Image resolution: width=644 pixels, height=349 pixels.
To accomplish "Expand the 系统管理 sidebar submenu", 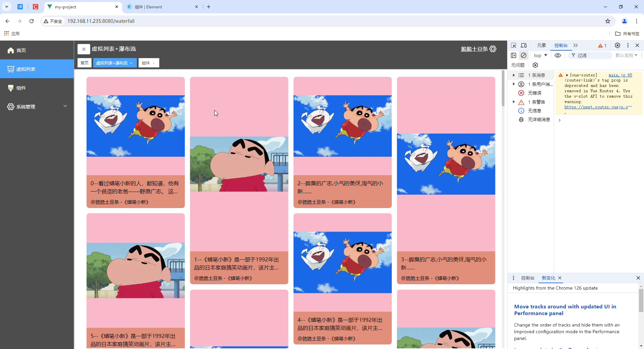I will (37, 107).
